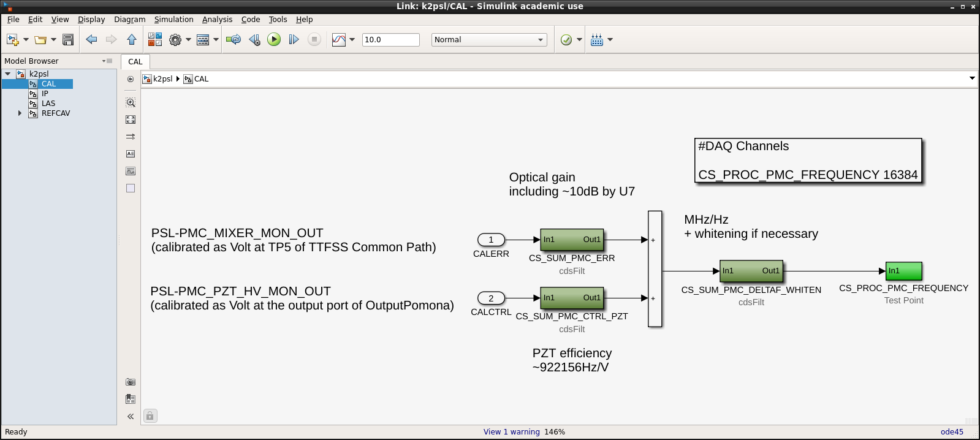Open Model Configuration gear icon
The width and height of the screenshot is (980, 440).
pos(175,40)
